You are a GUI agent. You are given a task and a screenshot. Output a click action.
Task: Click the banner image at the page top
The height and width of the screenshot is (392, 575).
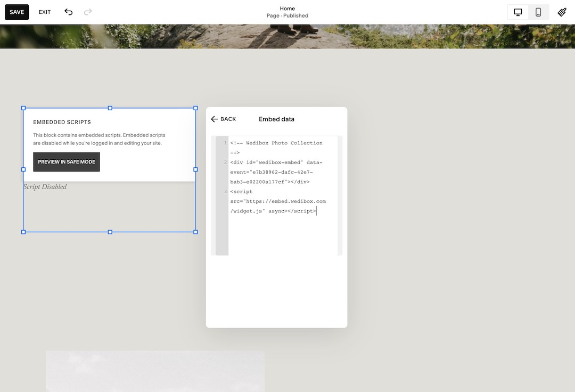pos(287,36)
